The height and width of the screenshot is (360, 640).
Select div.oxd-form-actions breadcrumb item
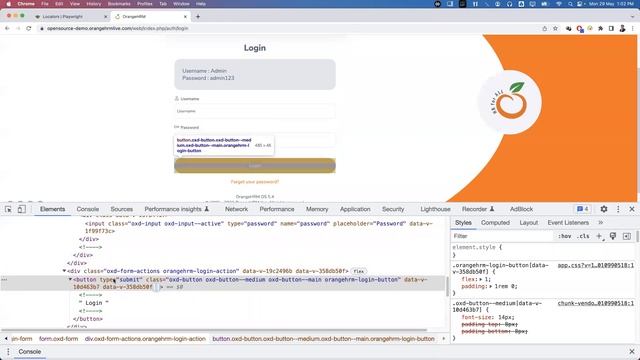click(x=145, y=339)
